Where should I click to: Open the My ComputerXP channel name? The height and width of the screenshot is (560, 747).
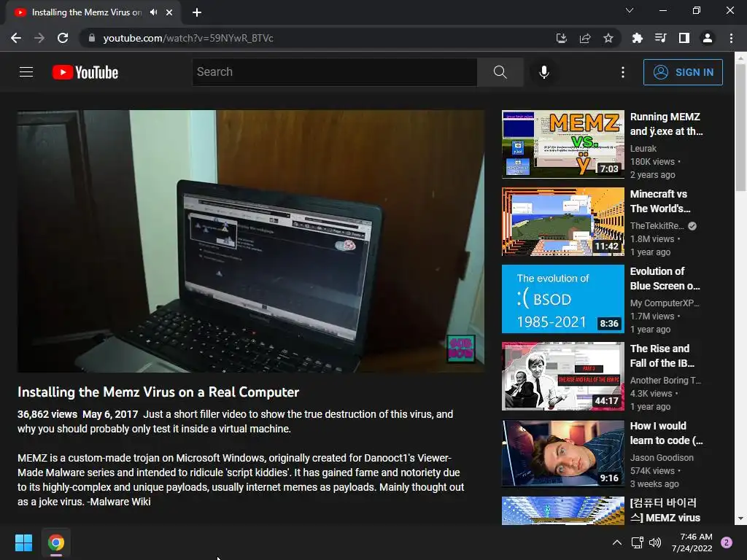pyautogui.click(x=665, y=303)
